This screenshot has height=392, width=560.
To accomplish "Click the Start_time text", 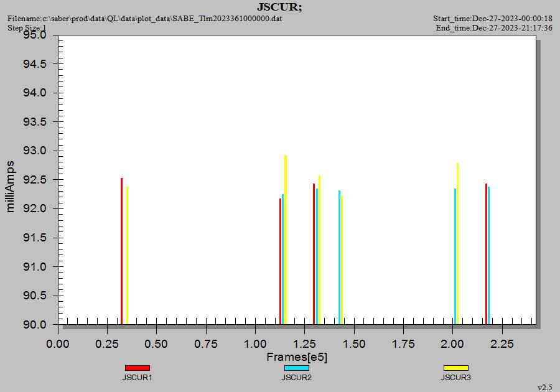I will (493, 19).
